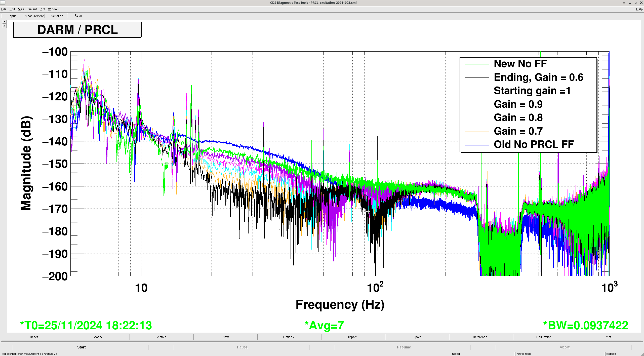Open the Window menu
Screen dimensions: 644x356
coord(54,9)
